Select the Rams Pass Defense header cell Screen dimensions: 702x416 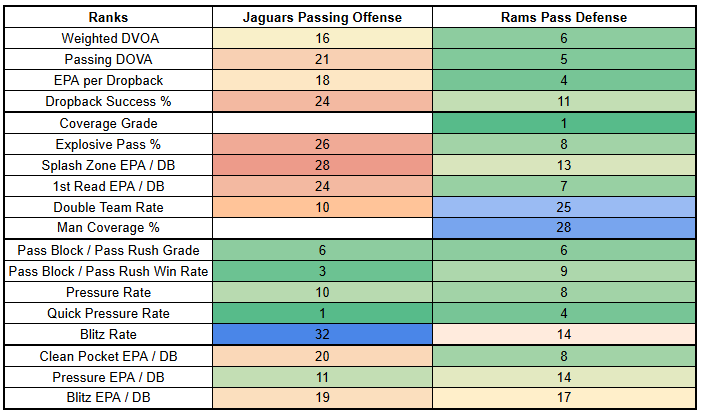[566, 18]
